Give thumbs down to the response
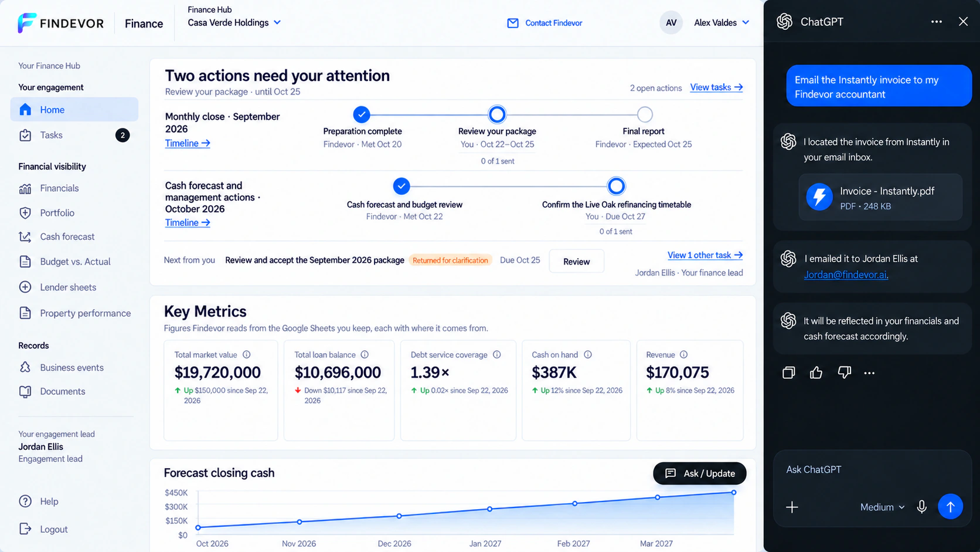The image size is (980, 552). point(844,372)
